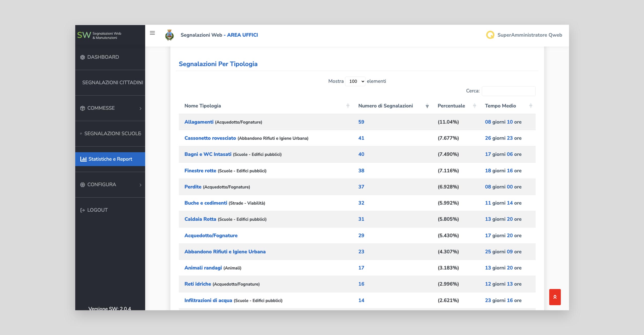Open SEGNALAZIONI CITTADINI menu item
This screenshot has height=335, width=644.
tap(112, 82)
